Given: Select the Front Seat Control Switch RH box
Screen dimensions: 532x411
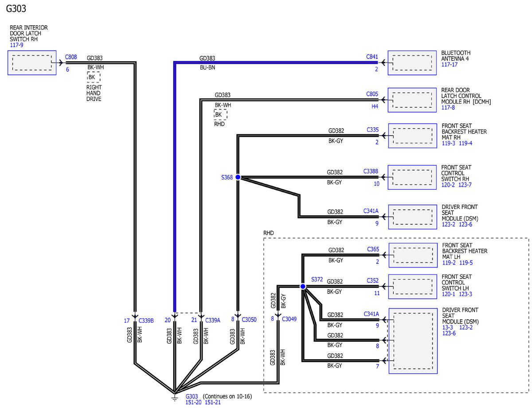Looking at the screenshot, I should tap(412, 177).
